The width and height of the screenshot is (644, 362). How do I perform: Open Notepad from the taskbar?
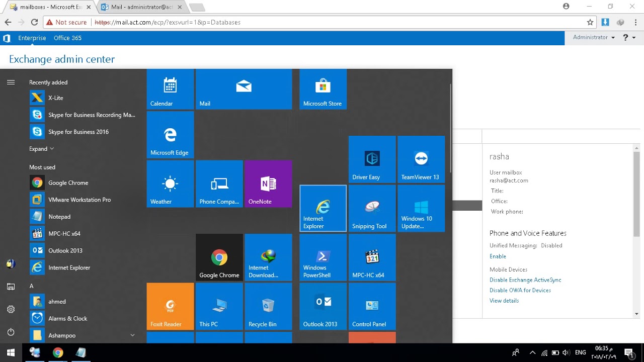point(80,352)
